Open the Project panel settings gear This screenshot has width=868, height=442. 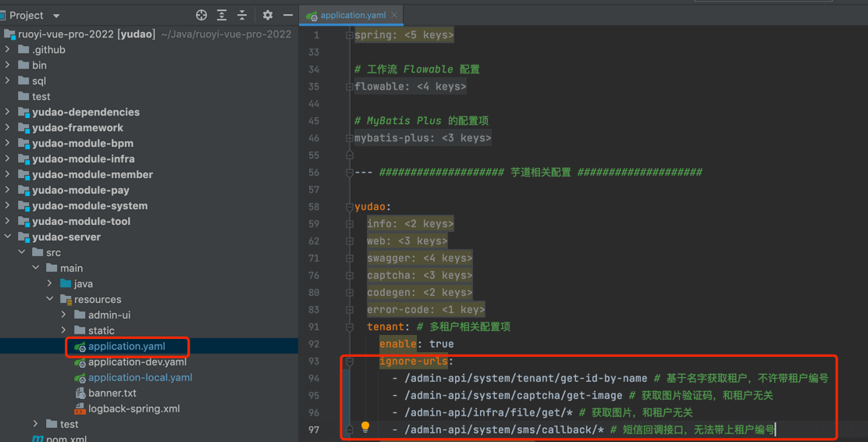coord(268,15)
